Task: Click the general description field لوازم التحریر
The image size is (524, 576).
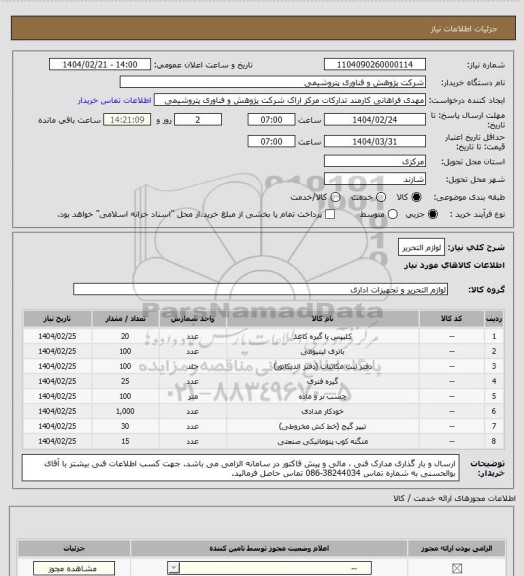Action: [x=421, y=247]
